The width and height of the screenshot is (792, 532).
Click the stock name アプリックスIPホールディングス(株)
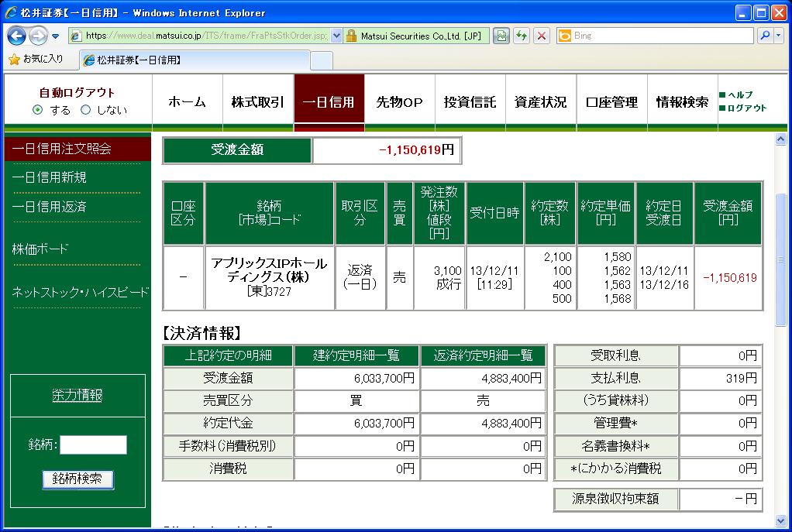pyautogui.click(x=269, y=270)
